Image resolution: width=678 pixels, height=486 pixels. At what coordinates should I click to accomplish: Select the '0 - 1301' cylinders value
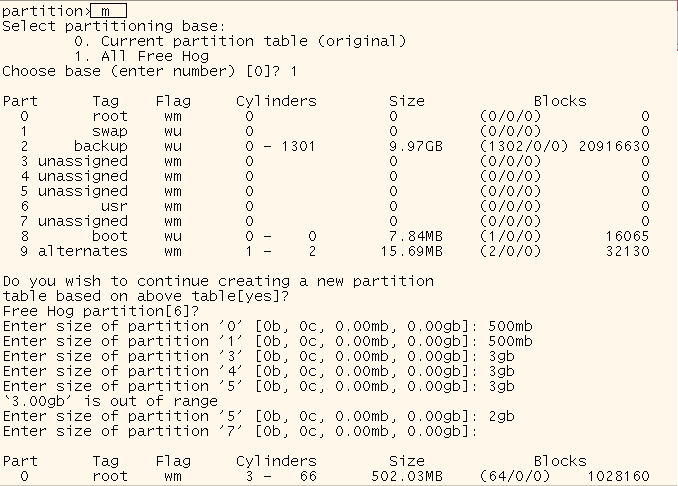[280, 146]
